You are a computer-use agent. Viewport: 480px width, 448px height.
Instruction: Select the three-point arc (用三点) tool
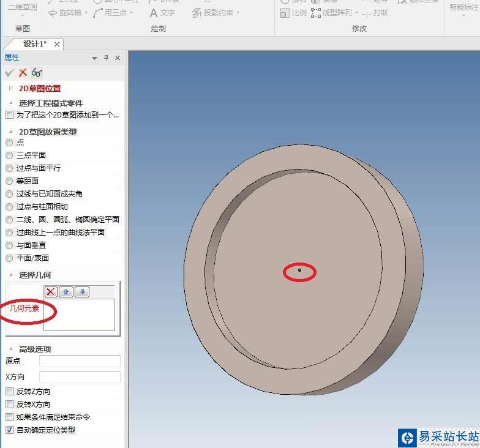pos(110,13)
